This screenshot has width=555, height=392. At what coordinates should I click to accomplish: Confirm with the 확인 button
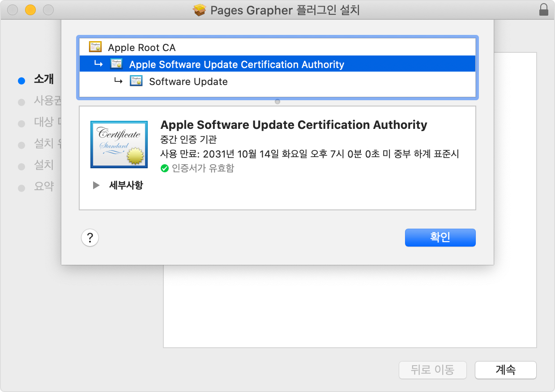[440, 238]
